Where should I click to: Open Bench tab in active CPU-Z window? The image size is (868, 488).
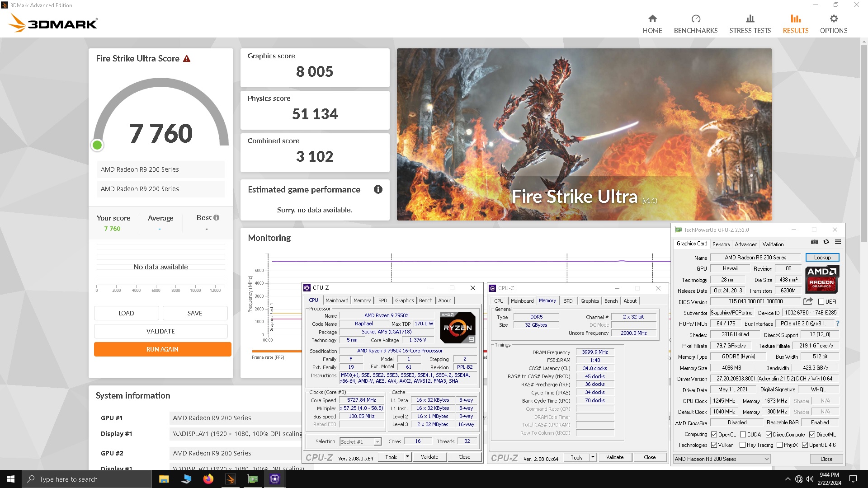(425, 300)
